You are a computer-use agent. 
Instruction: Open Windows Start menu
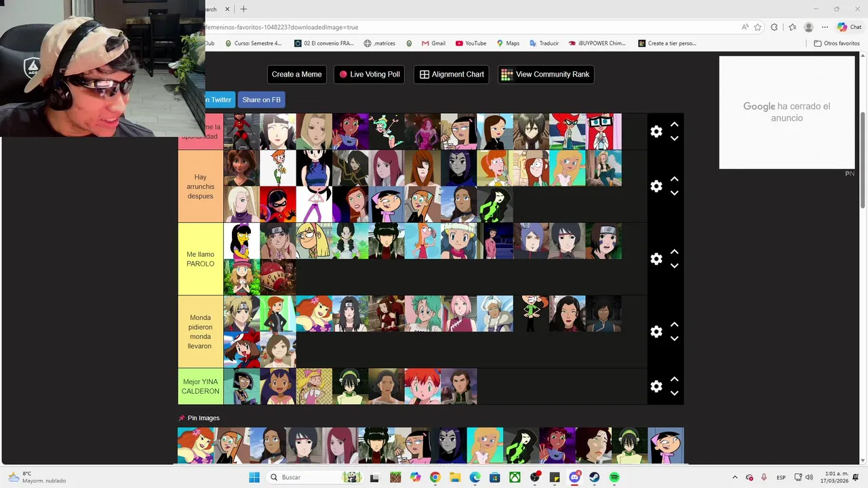coord(254,477)
